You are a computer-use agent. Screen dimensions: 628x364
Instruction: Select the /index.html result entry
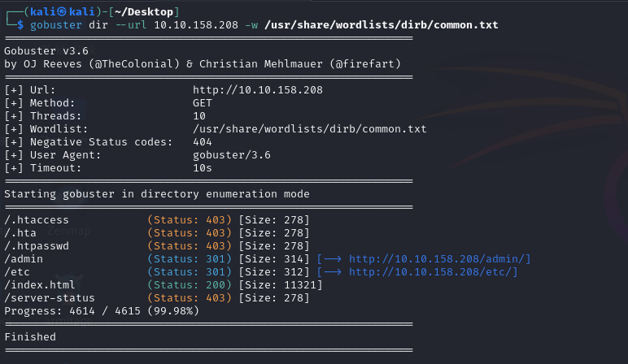coord(40,284)
